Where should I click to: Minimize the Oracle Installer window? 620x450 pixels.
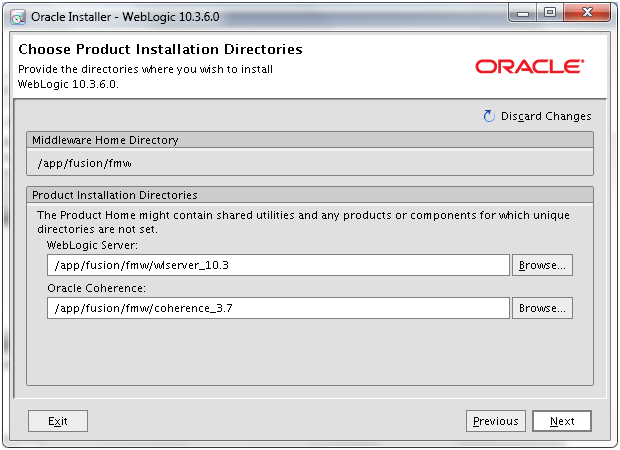(x=523, y=14)
